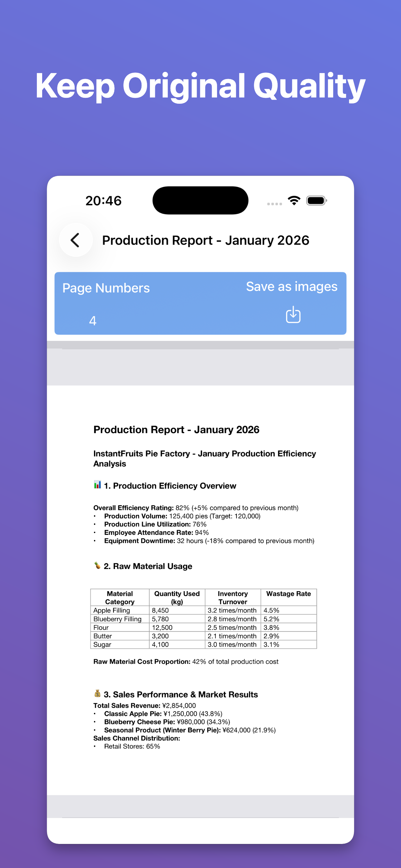401x868 pixels.
Task: Tap the 3.2 times/month turnover cell
Action: [233, 610]
